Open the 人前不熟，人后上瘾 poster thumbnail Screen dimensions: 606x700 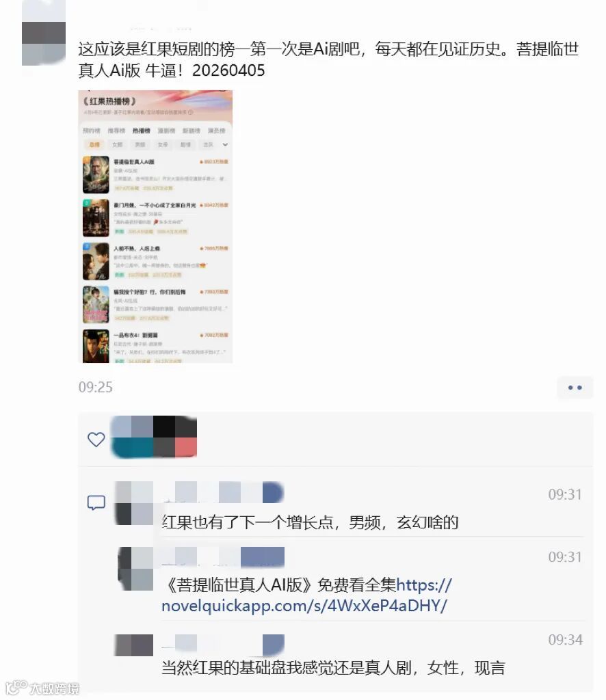click(96, 261)
